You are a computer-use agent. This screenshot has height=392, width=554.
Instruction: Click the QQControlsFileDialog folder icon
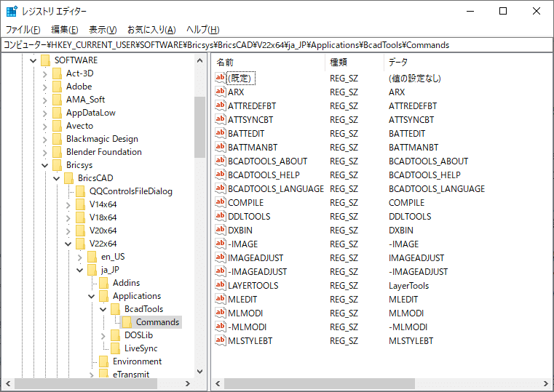[80, 191]
